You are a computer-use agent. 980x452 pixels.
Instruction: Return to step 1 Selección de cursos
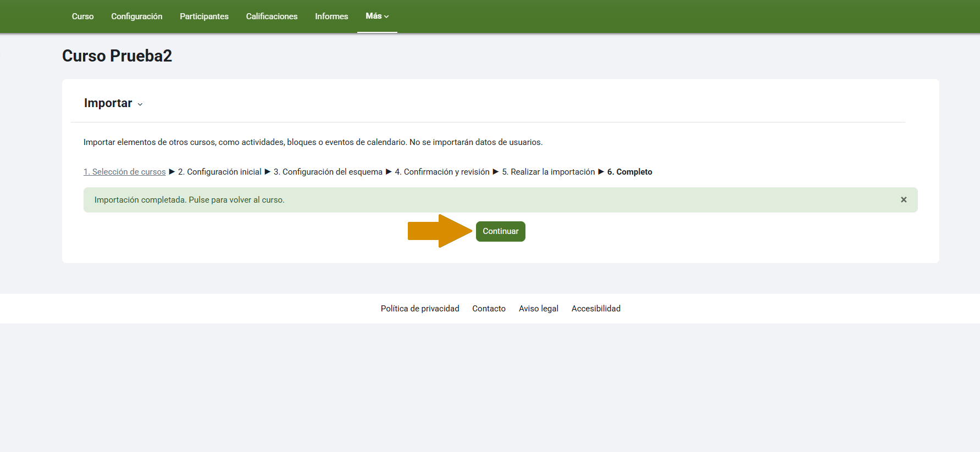click(124, 172)
